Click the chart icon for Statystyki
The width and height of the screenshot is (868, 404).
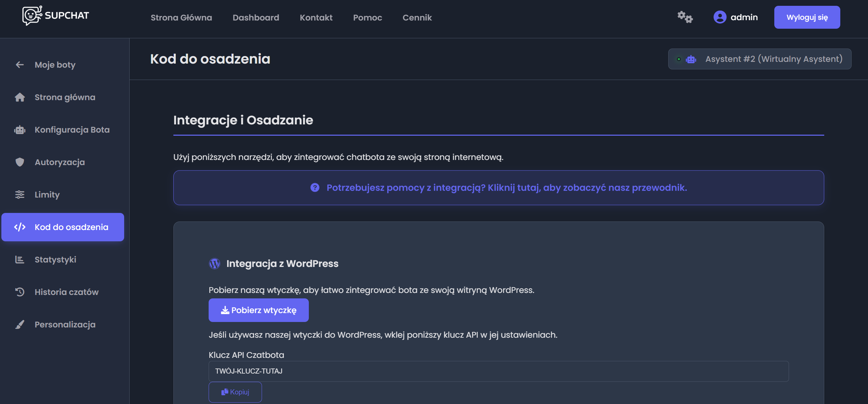tap(20, 259)
